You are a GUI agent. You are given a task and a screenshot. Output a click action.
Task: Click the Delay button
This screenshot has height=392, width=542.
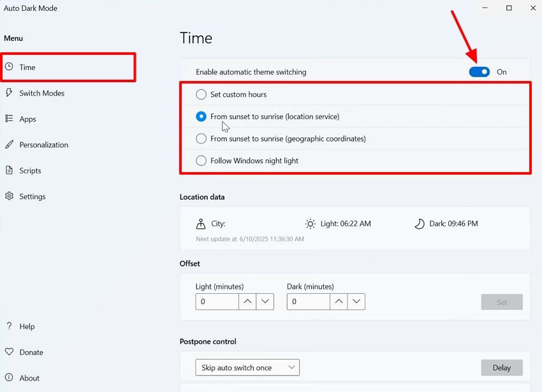[502, 367]
